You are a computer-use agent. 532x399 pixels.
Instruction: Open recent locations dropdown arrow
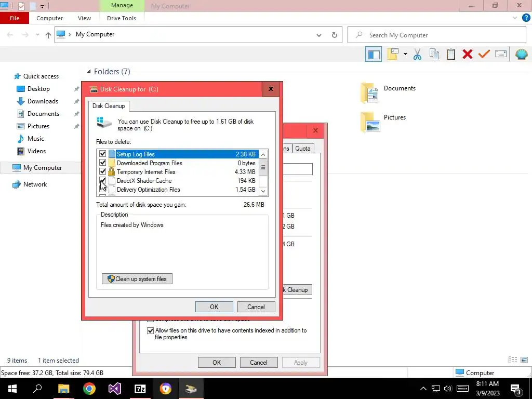37,35
